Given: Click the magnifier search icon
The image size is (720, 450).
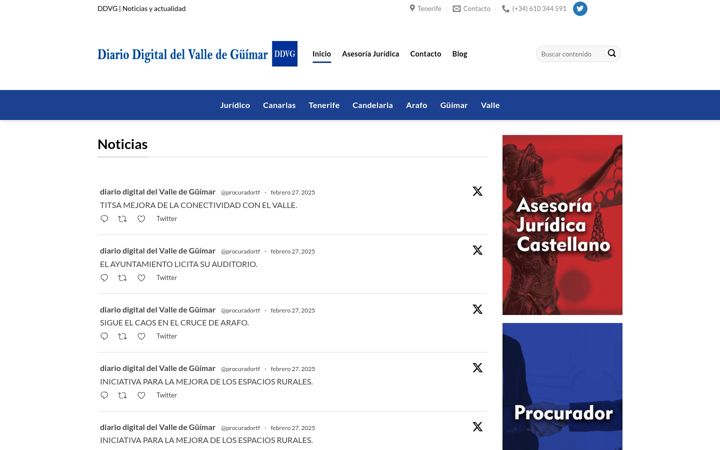Looking at the screenshot, I should click(612, 53).
